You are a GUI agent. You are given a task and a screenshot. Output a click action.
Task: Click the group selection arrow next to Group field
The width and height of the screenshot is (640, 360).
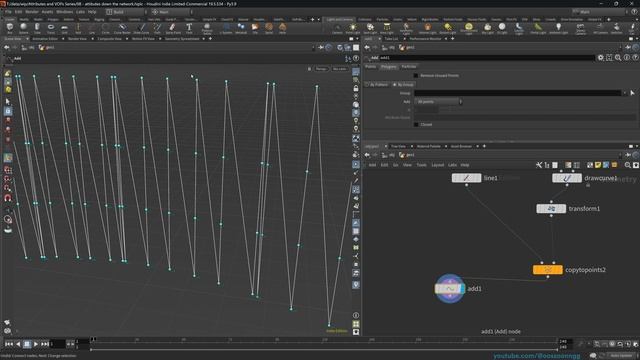click(x=632, y=93)
